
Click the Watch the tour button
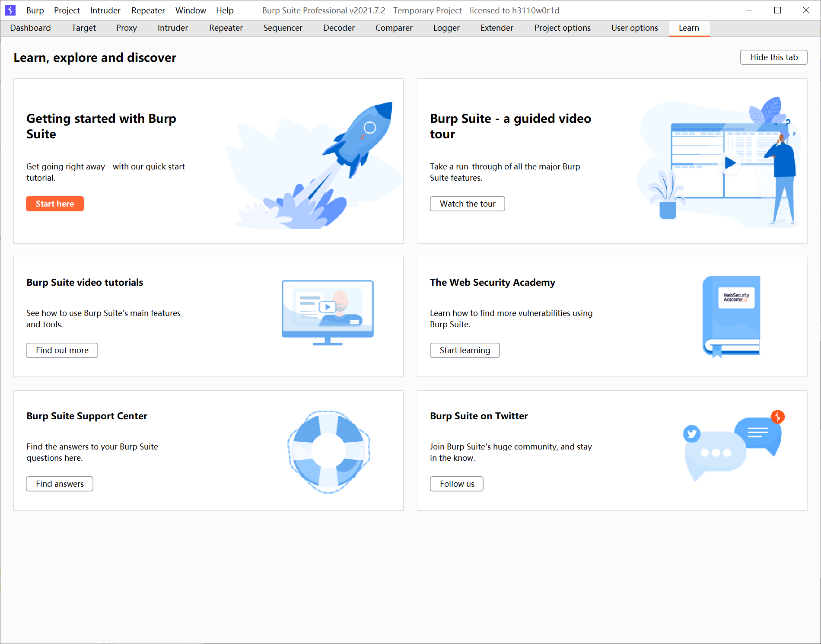468,204
